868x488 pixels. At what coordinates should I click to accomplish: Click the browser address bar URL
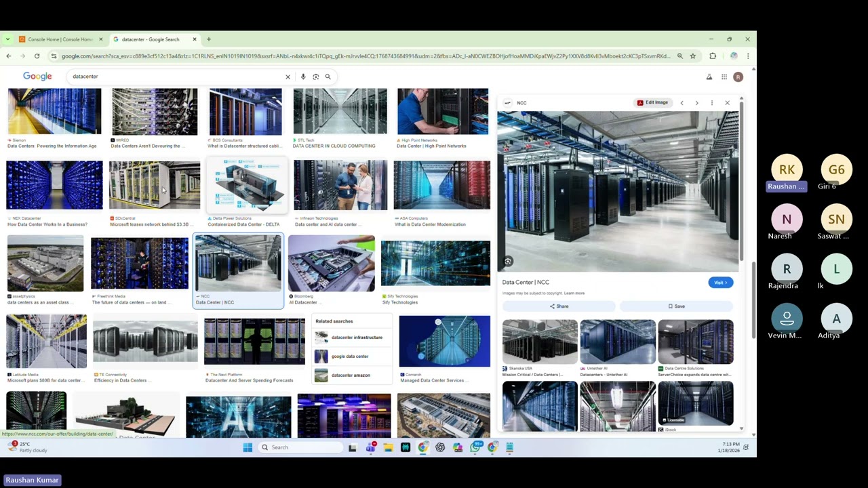coord(366,56)
